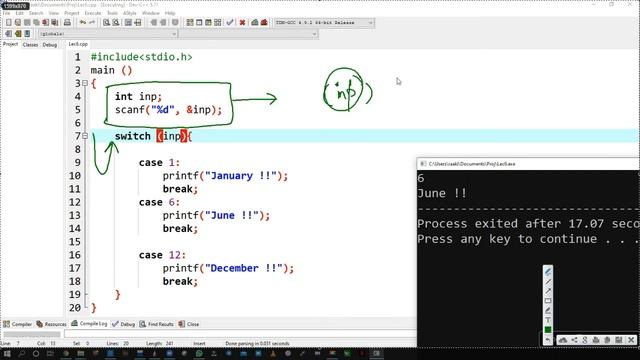
Task: Switch to the Project side tab
Action: click(10, 44)
